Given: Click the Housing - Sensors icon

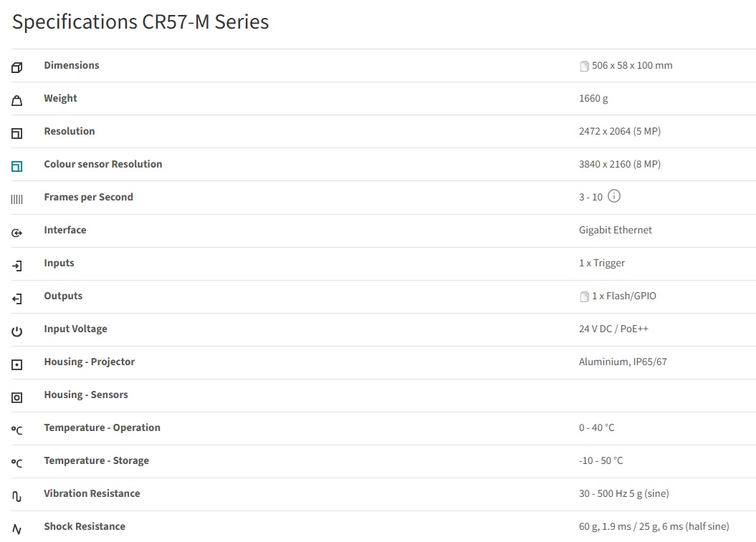Looking at the screenshot, I should [17, 397].
